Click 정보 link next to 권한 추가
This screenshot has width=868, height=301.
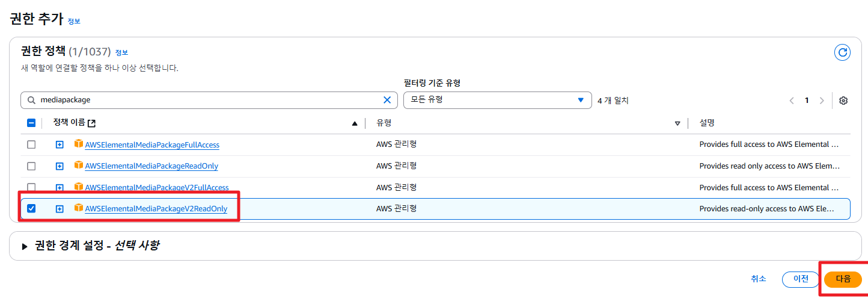click(x=74, y=21)
